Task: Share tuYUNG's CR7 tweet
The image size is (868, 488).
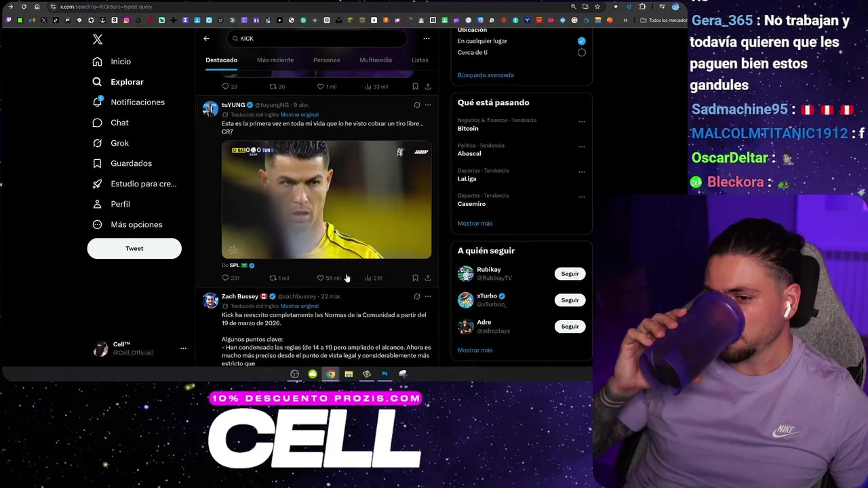Action: click(x=428, y=278)
